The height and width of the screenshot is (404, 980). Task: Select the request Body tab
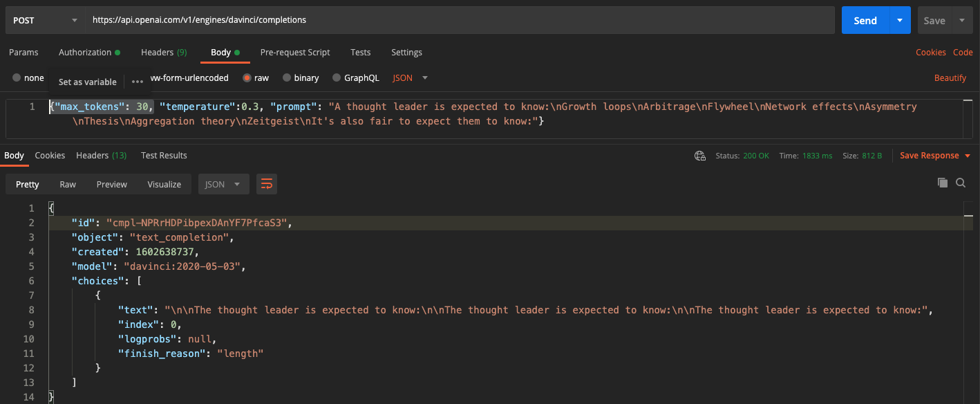[x=225, y=53]
